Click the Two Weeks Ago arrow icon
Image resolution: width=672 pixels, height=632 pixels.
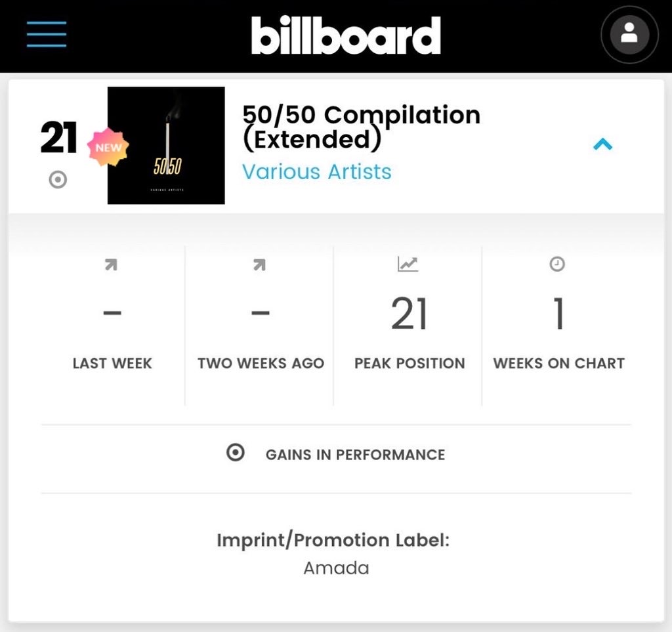pos(260,264)
